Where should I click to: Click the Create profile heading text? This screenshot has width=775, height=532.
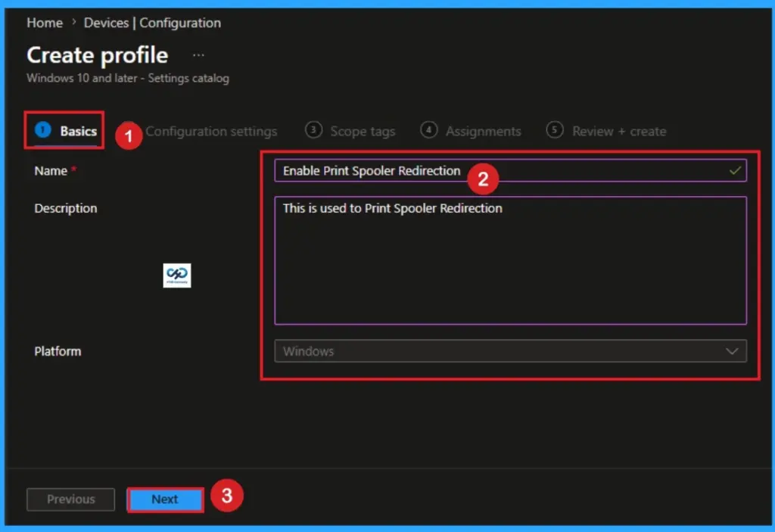pyautogui.click(x=98, y=55)
